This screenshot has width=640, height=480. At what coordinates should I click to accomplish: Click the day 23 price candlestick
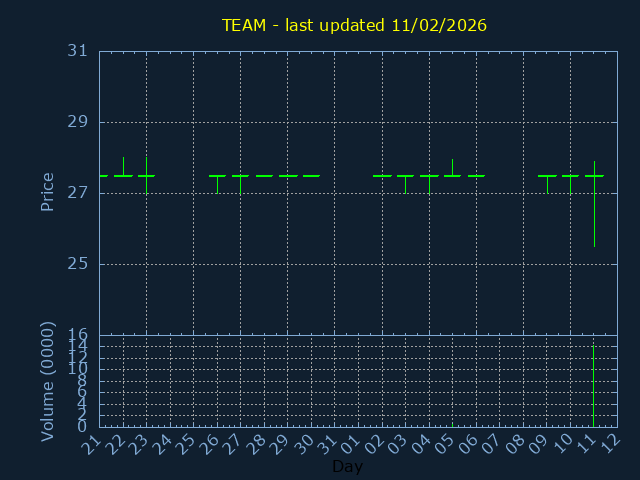tap(146, 175)
